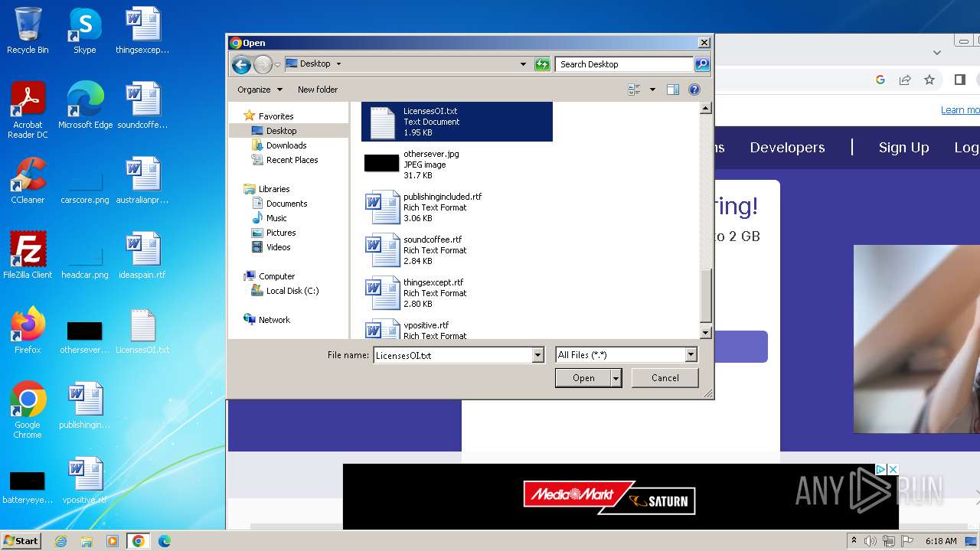Open the Help icon in Open dialog

694,90
